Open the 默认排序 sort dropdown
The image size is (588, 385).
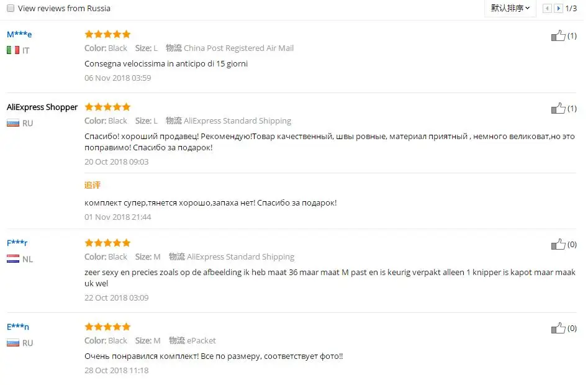[509, 8]
